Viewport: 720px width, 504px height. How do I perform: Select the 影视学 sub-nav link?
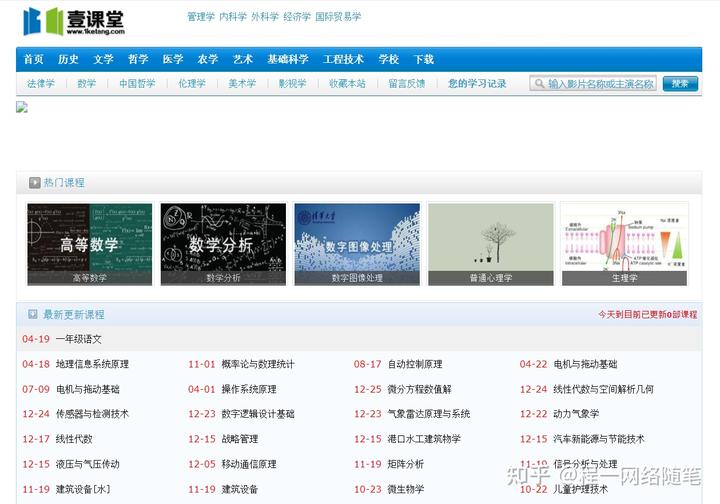point(292,84)
